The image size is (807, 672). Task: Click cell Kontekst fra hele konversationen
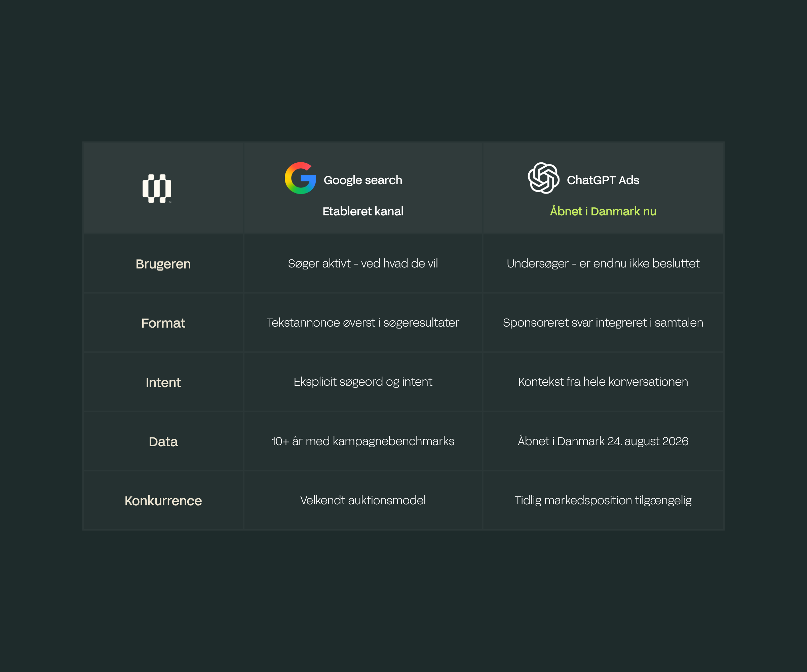[x=603, y=382]
